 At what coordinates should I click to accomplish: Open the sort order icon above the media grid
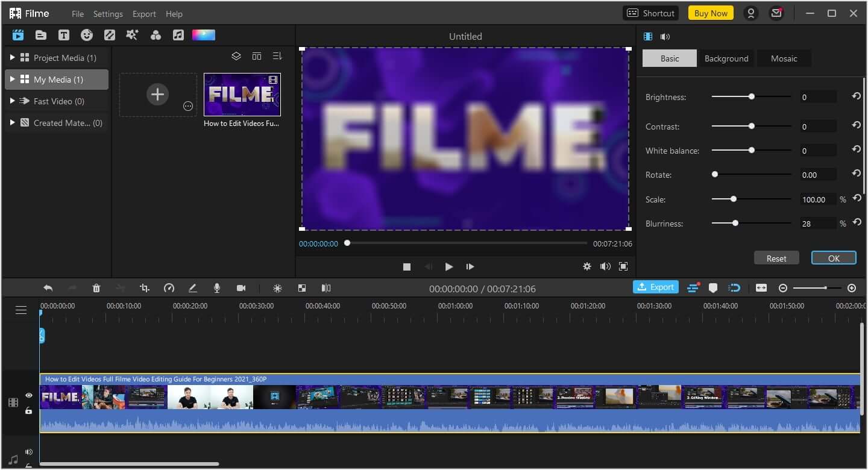(x=277, y=56)
